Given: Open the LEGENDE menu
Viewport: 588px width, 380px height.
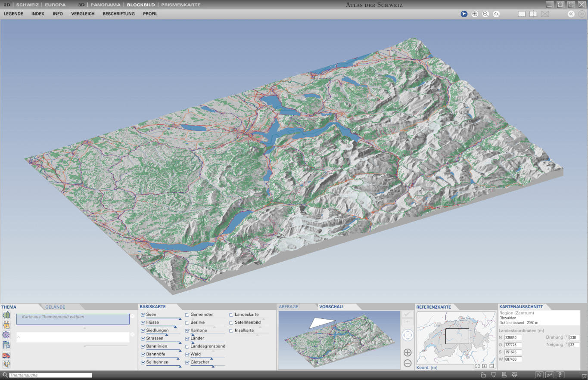Looking at the screenshot, I should (x=13, y=14).
